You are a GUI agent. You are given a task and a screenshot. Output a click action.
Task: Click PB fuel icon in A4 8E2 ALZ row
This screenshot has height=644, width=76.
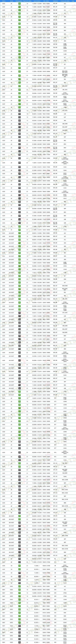[20, 4]
